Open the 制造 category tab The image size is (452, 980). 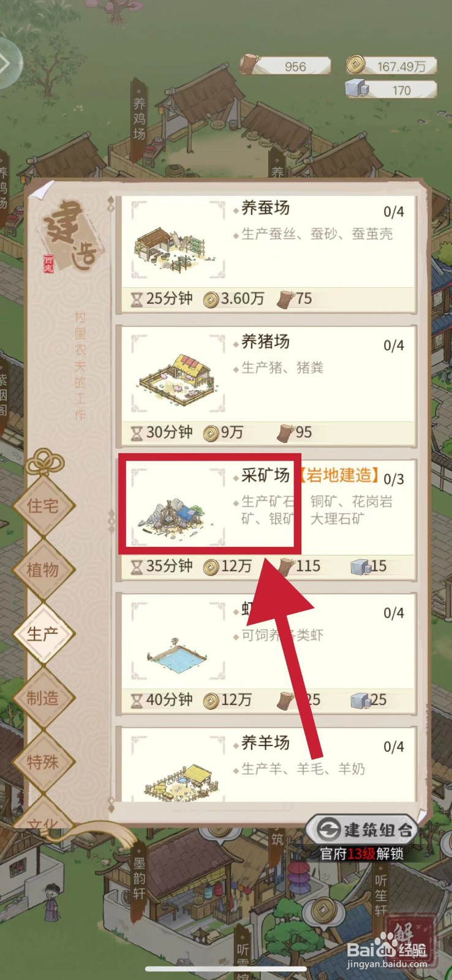tap(43, 698)
